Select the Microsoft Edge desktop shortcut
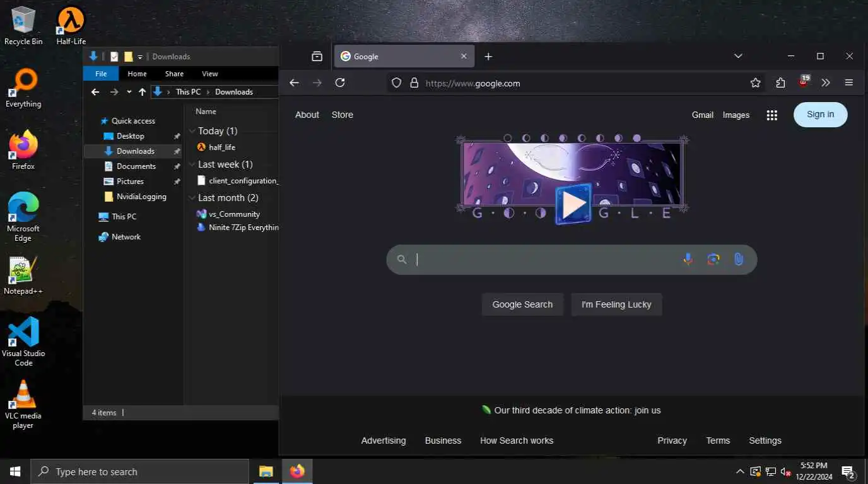 coord(23,217)
